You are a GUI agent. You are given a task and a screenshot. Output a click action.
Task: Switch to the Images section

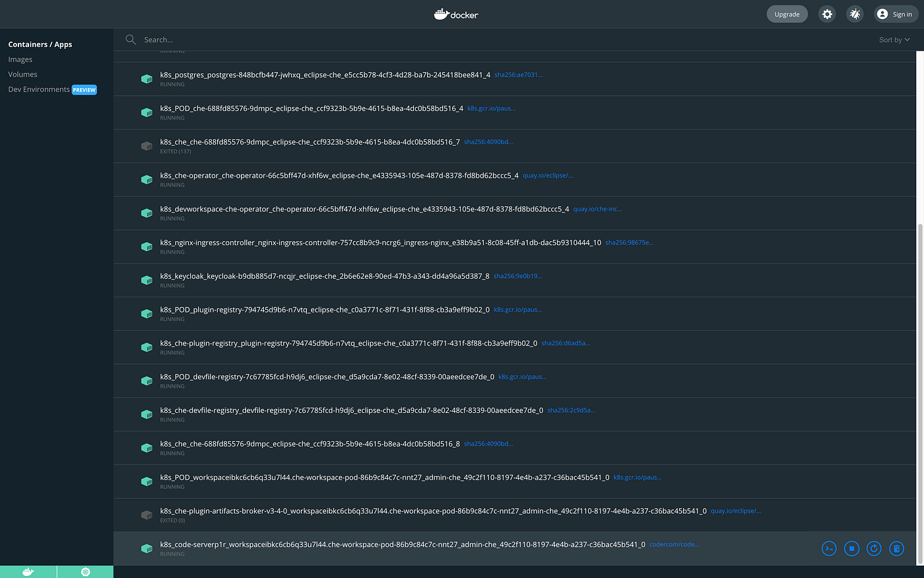point(20,59)
